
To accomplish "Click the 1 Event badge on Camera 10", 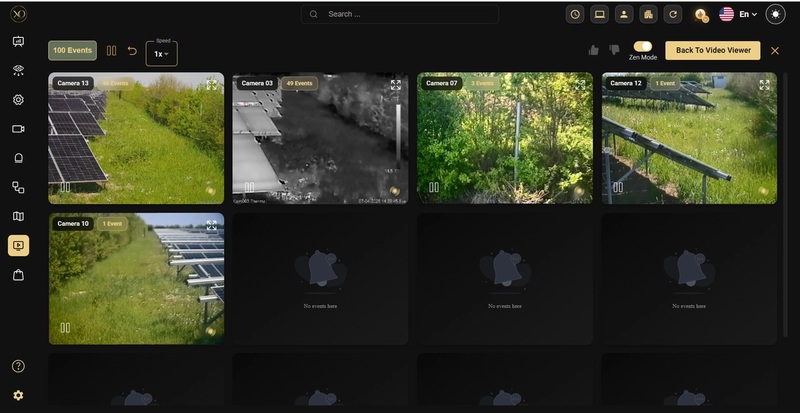I will click(112, 224).
